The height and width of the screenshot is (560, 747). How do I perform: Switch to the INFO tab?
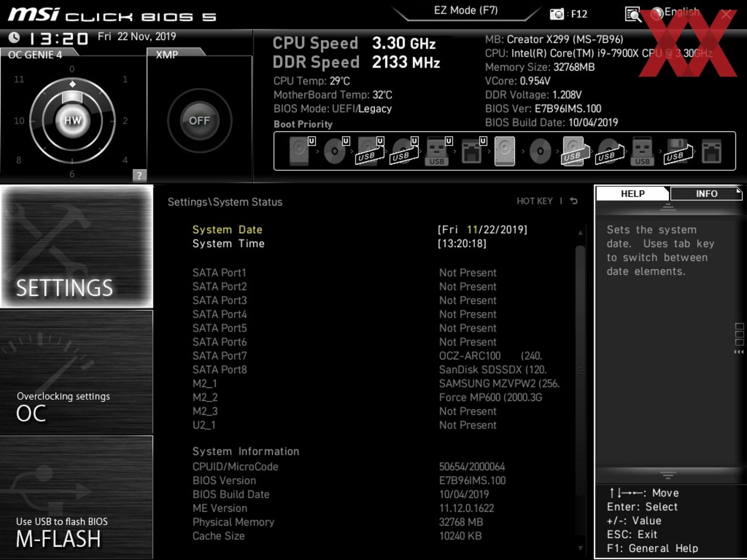tap(706, 193)
